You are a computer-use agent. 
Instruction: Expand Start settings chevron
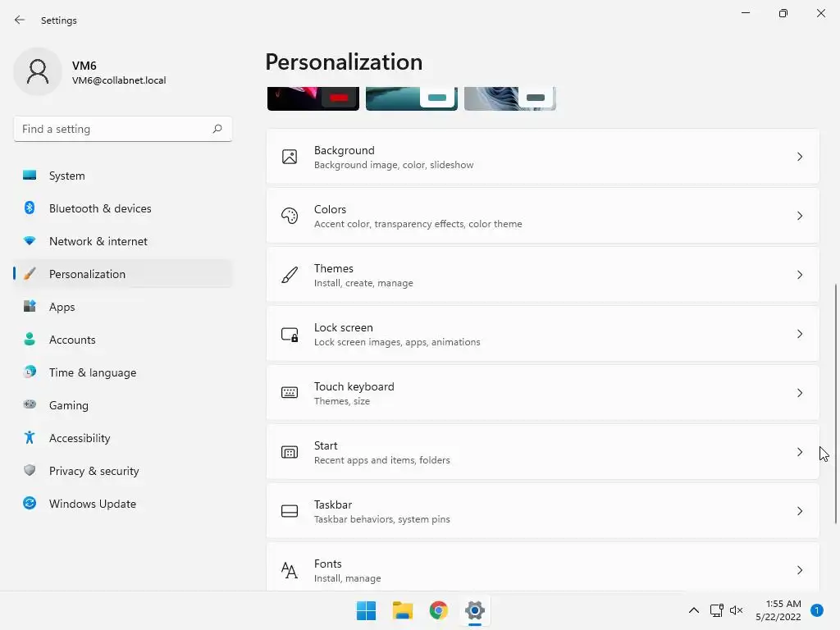coord(799,452)
